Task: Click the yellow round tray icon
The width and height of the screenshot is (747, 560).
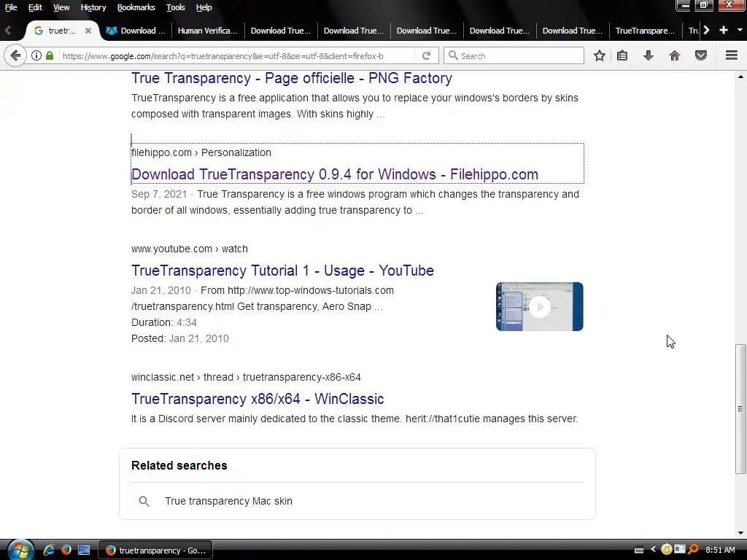Action: [667, 550]
